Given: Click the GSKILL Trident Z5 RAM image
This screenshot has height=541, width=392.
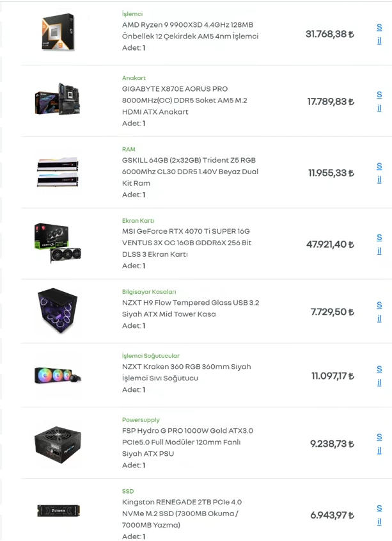Looking at the screenshot, I should [x=58, y=172].
